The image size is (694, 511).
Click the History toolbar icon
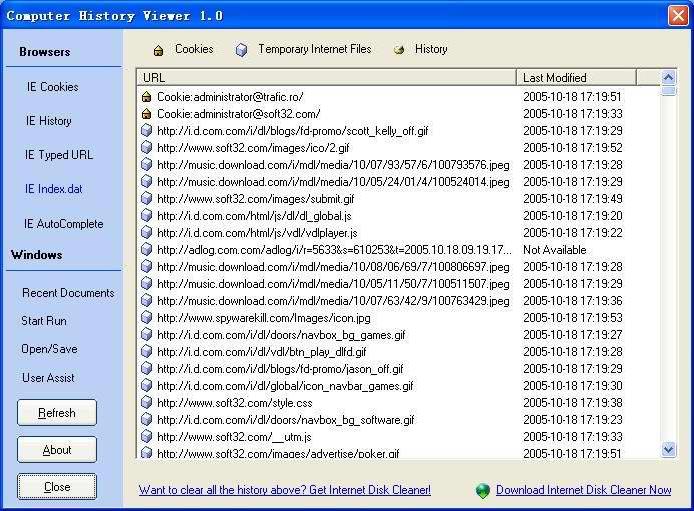point(399,50)
